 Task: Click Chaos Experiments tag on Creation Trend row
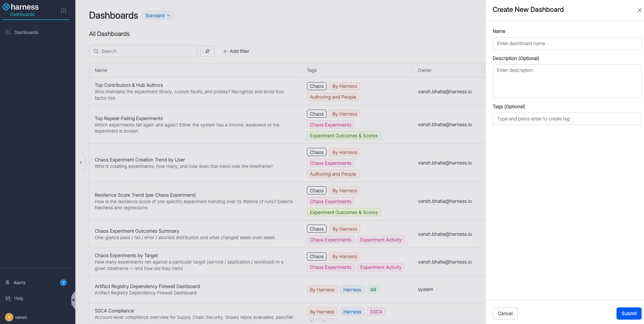pos(331,163)
